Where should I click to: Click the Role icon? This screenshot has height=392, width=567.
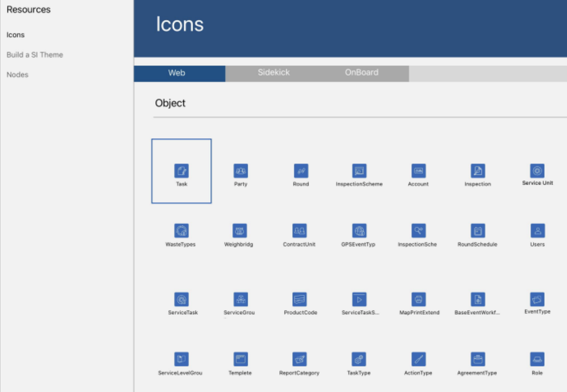coord(537,360)
